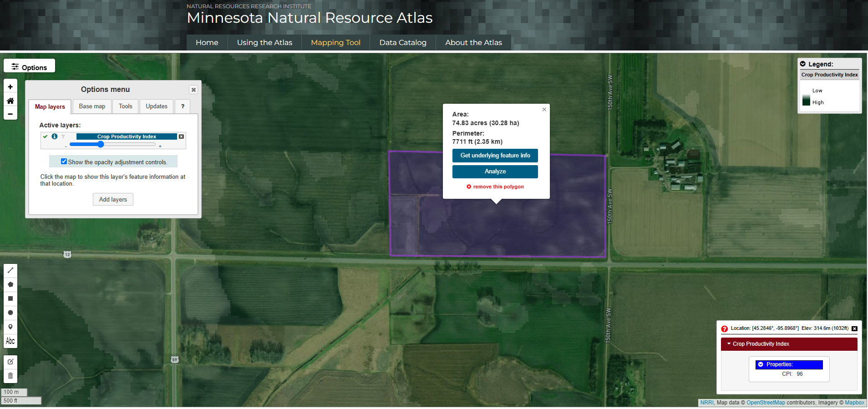This screenshot has width=868, height=409.
Task: Click the Add layers button
Action: 113,200
